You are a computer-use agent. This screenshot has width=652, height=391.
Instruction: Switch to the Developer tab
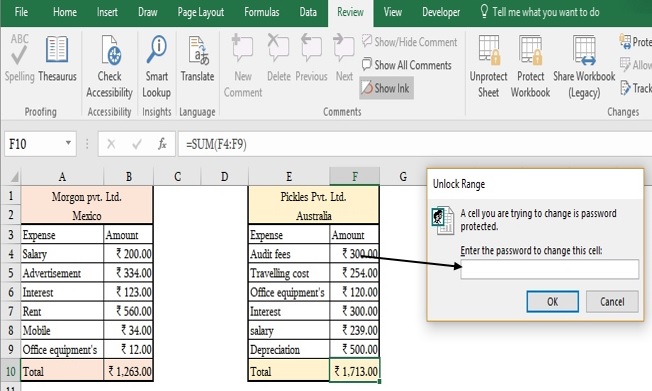pos(441,12)
